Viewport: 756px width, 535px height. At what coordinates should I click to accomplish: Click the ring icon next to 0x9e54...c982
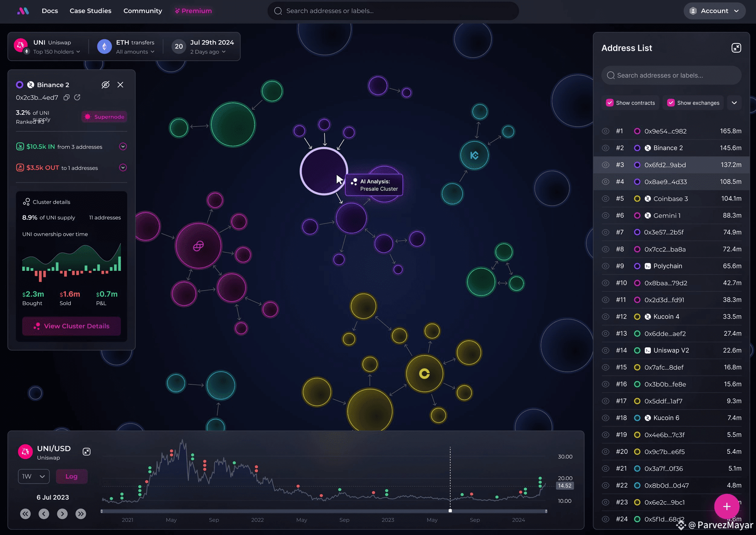click(x=637, y=131)
